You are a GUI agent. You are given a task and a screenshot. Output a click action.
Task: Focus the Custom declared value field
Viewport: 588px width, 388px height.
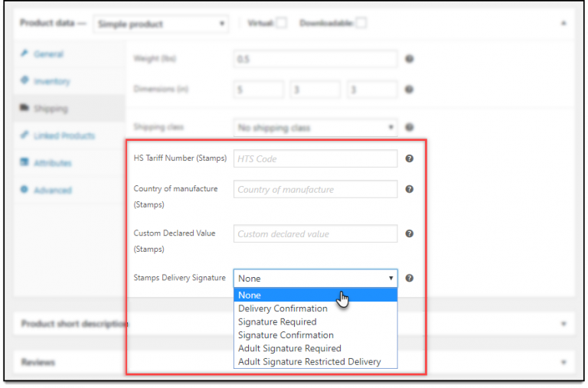point(315,233)
